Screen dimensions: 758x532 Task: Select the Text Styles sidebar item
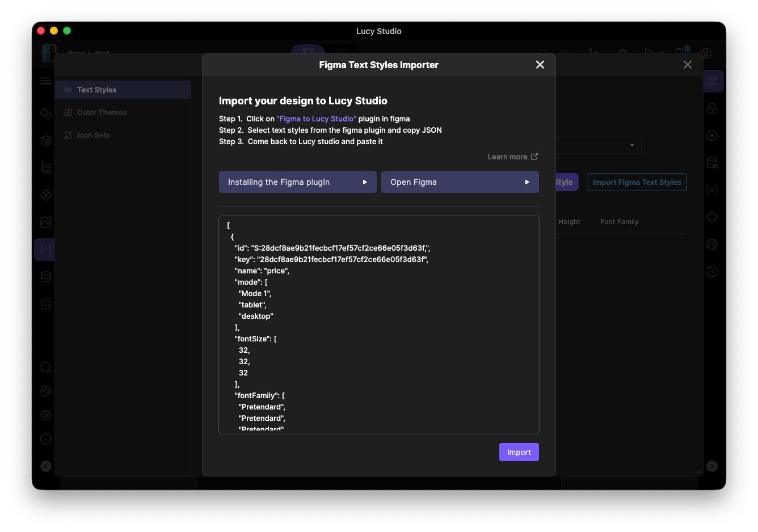coord(123,90)
